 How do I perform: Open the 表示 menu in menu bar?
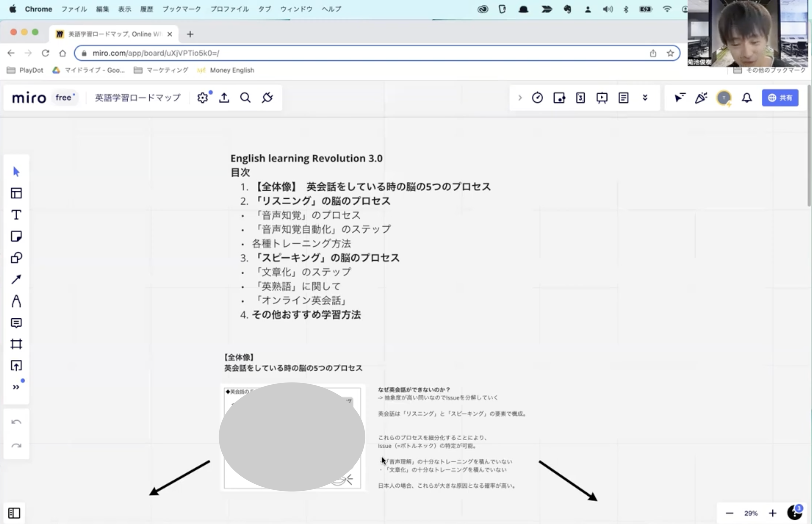pyautogui.click(x=125, y=9)
